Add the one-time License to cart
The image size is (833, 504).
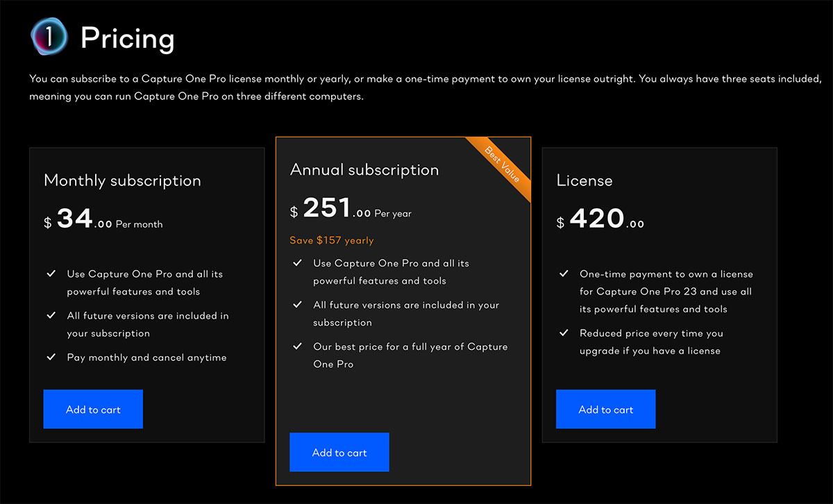(x=605, y=410)
